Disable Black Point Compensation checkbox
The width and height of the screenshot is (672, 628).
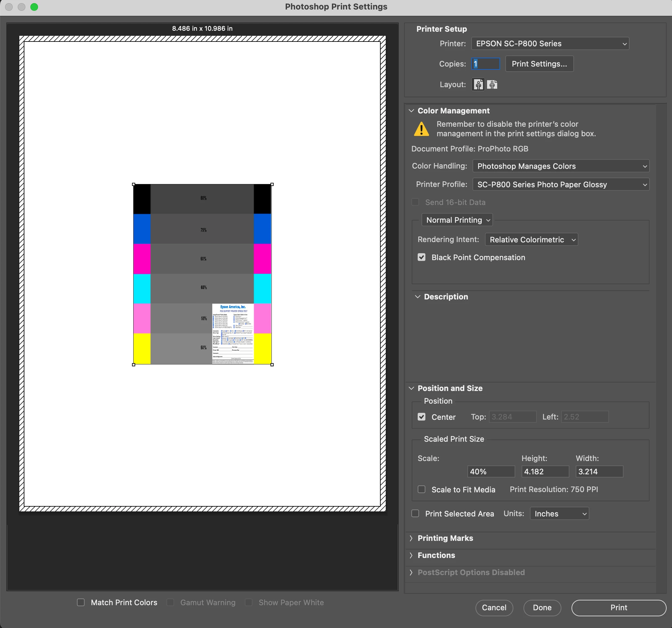tap(421, 257)
